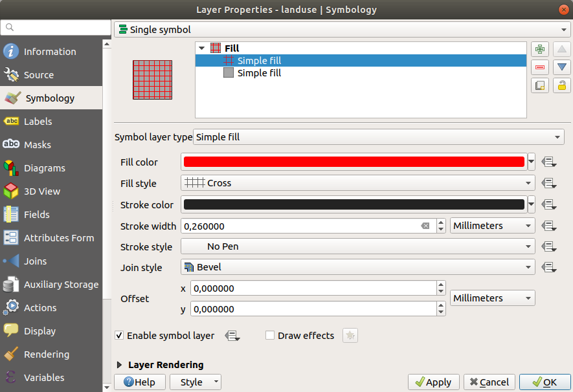Image resolution: width=573 pixels, height=392 pixels.
Task: Lock the symbol layer color
Action: pyautogui.click(x=561, y=85)
